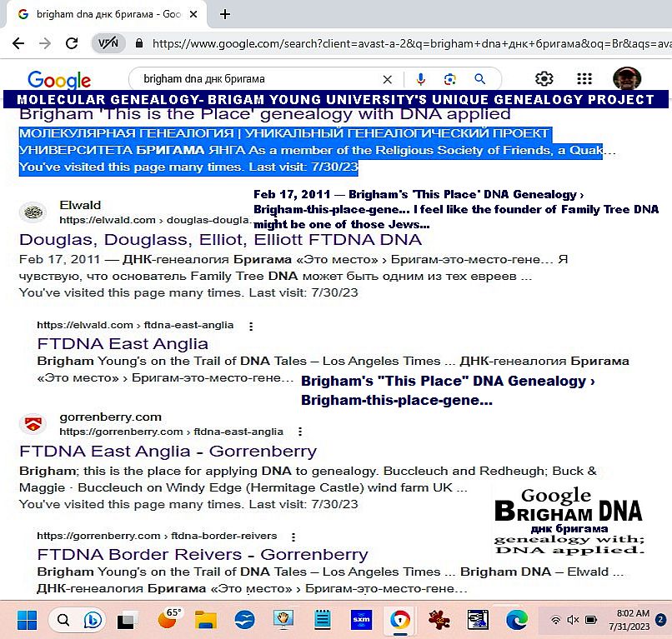Open more options for gorrenberry ftdna-east-anglia result
Viewport: 672px width, 639px height.
pyautogui.click(x=300, y=432)
